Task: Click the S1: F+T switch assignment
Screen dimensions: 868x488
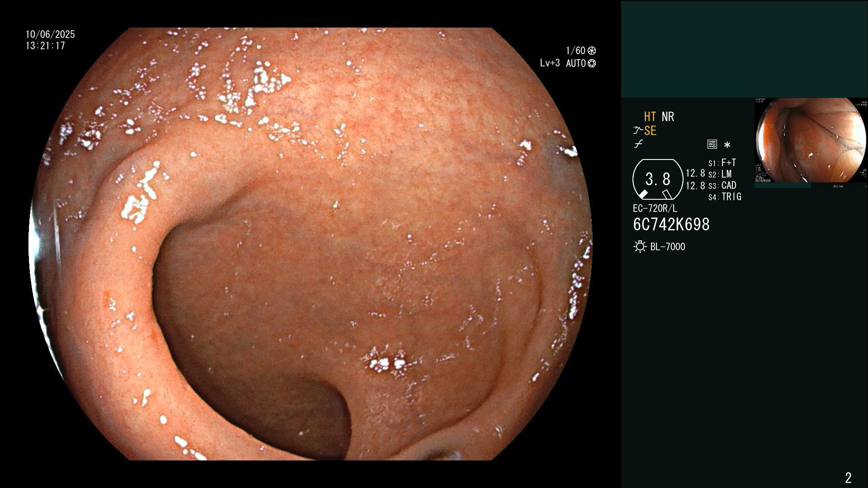Action: coord(722,163)
